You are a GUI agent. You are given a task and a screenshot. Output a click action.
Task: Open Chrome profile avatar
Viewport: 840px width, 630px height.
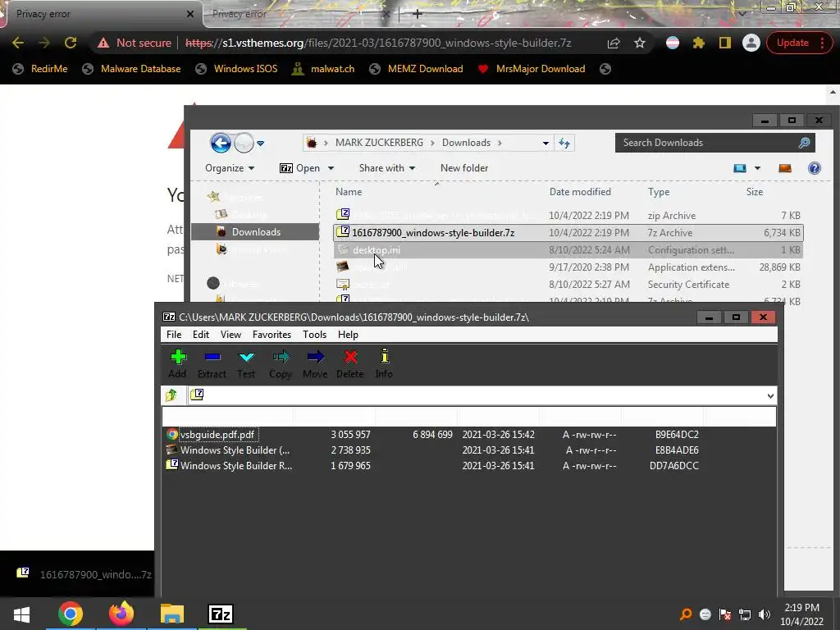[751, 43]
